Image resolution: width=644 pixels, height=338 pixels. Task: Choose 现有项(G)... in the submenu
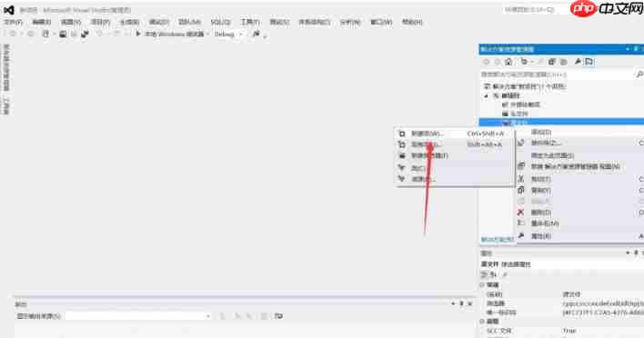point(455,144)
